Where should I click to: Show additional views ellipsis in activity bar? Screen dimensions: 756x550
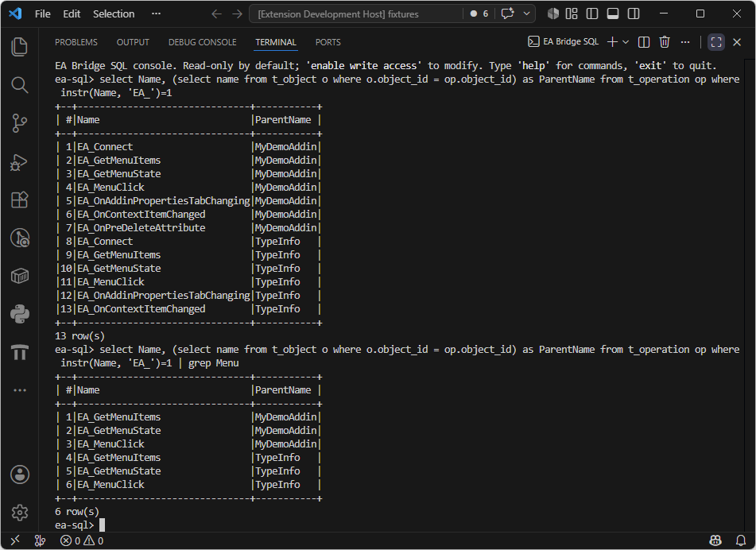19,390
